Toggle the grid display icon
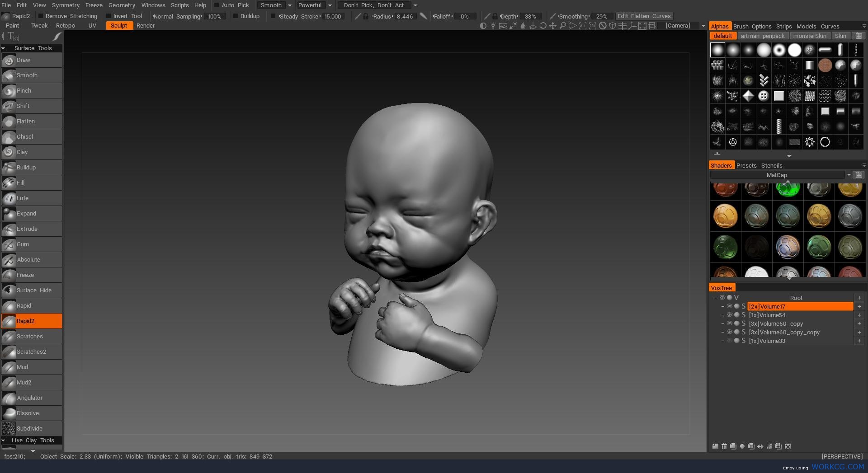Image resolution: width=868 pixels, height=473 pixels. pyautogui.click(x=623, y=26)
